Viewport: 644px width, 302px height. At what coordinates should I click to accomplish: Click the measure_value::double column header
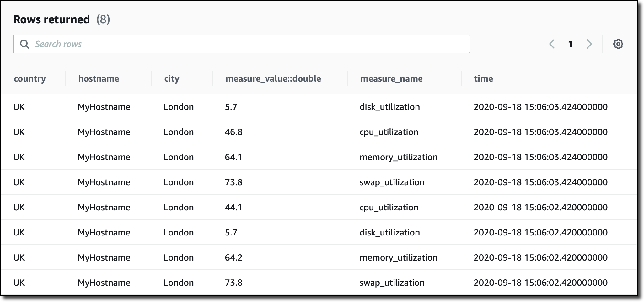(x=273, y=78)
